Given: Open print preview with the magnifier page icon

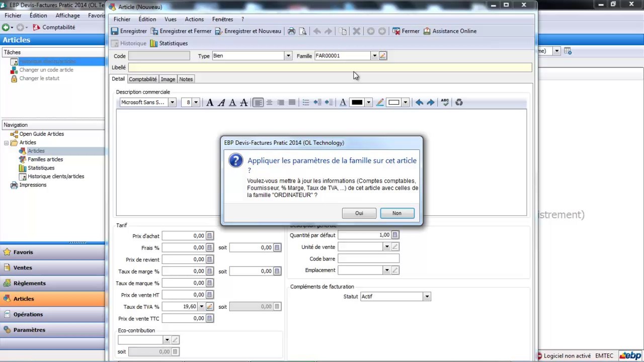Looking at the screenshot, I should (x=303, y=31).
